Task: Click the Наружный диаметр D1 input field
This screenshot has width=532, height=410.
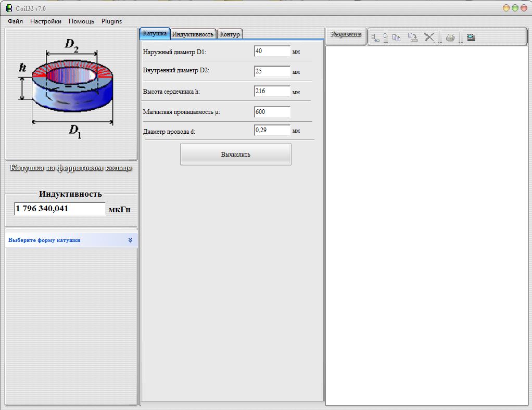Action: pos(272,51)
